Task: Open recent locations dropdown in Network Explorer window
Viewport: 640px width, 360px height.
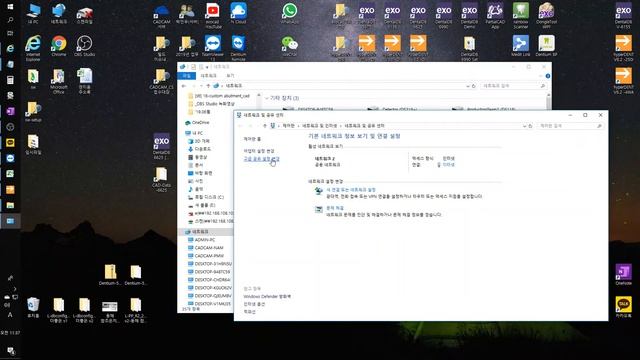Action: [201, 86]
